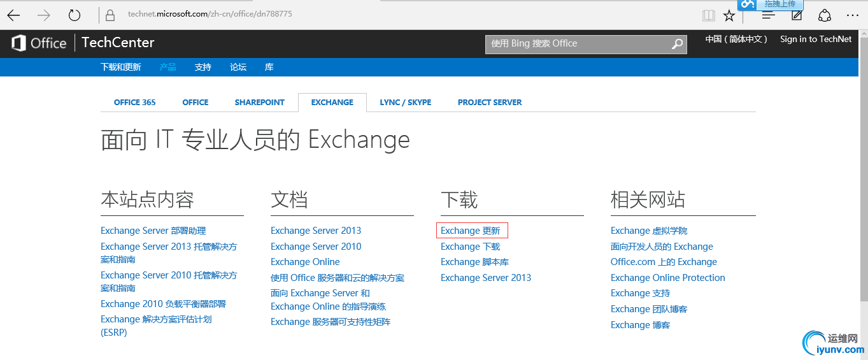This screenshot has height=360, width=868.
Task: Click the magnifier icon in the Bing search box
Action: [x=677, y=44]
